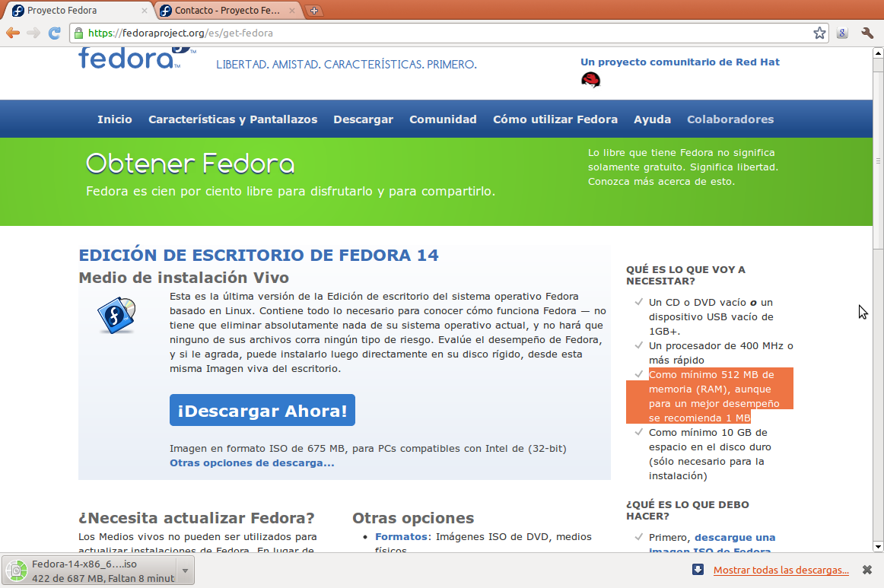Reload the page with refresh icon

click(x=55, y=33)
